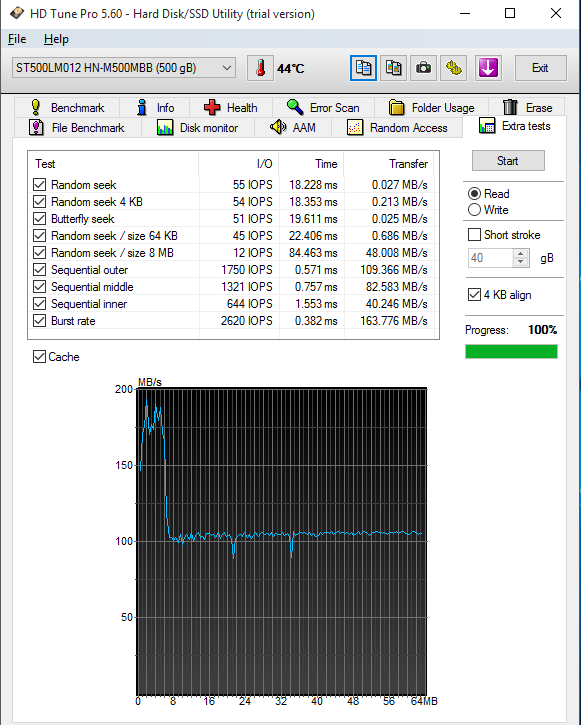Image resolution: width=581 pixels, height=725 pixels.
Task: Save screenshot using camera icon
Action: pos(423,68)
